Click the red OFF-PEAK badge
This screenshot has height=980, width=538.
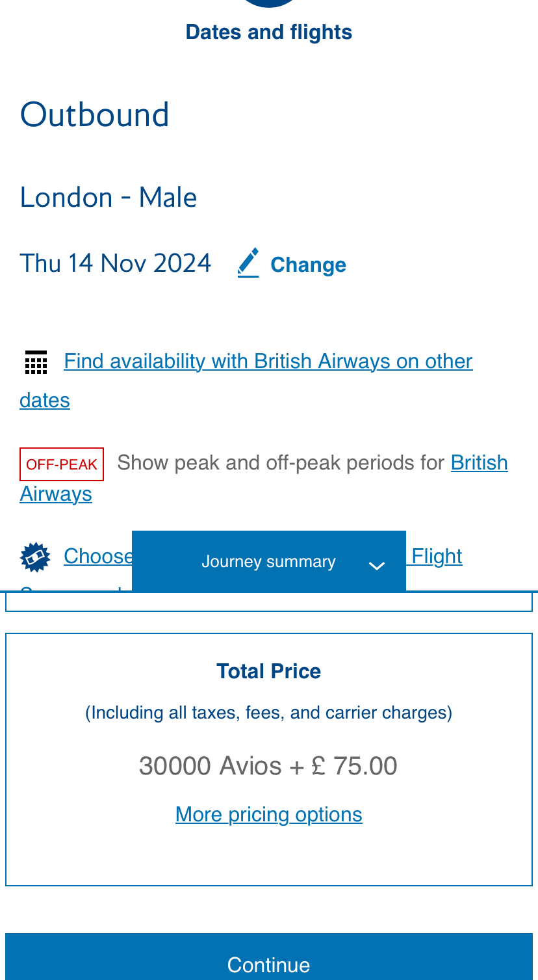click(x=62, y=464)
